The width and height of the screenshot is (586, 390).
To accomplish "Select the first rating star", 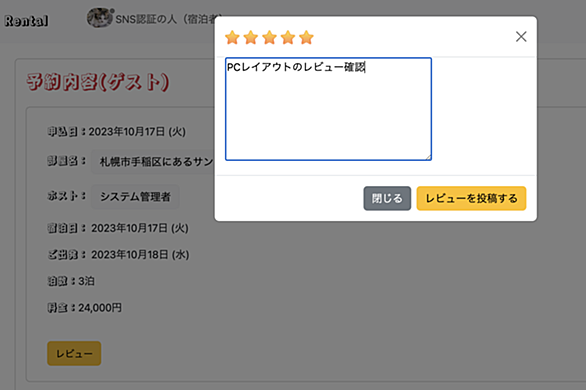I will 232,37.
